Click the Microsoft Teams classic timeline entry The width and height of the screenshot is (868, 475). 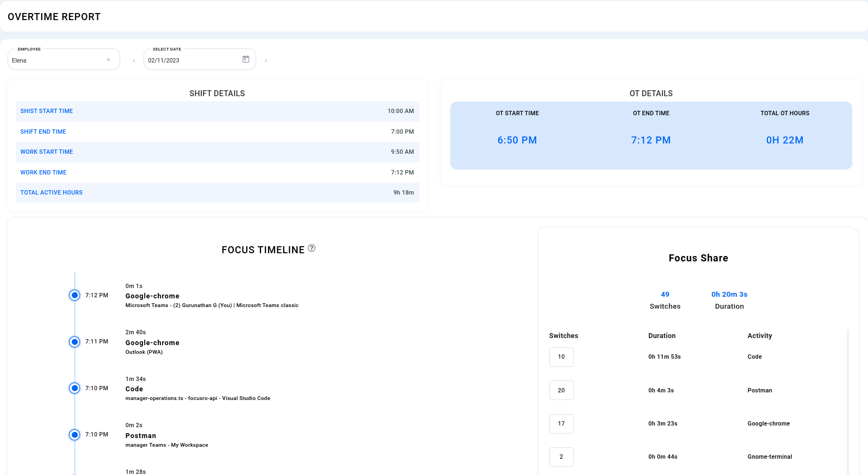(x=212, y=305)
